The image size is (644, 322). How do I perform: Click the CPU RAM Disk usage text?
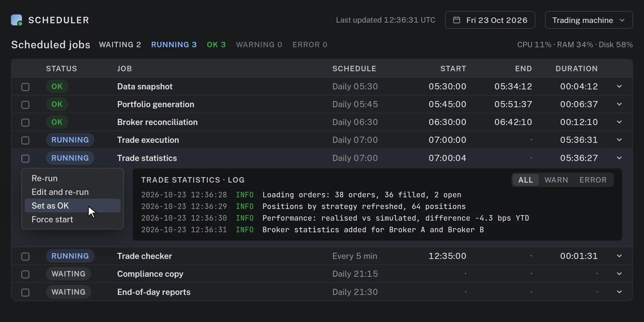pyautogui.click(x=575, y=45)
